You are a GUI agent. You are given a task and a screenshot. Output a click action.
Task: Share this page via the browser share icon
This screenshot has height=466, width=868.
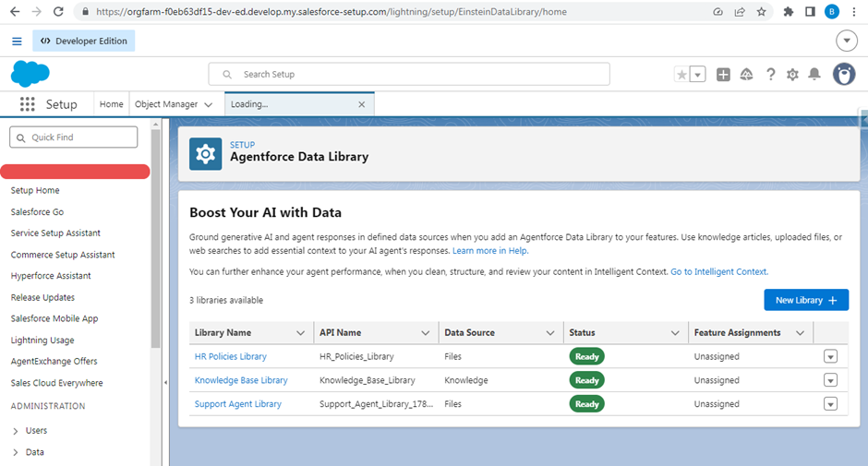740,12
